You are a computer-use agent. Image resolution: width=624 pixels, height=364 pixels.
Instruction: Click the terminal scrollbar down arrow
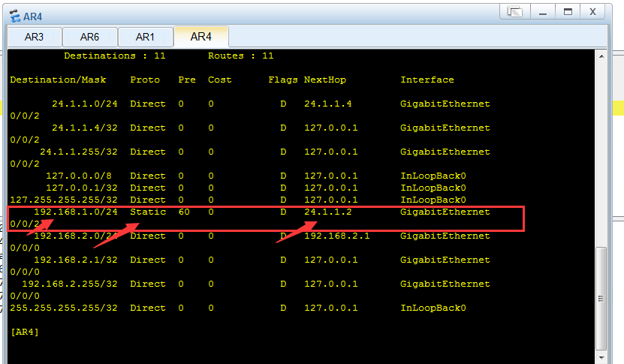point(601,358)
